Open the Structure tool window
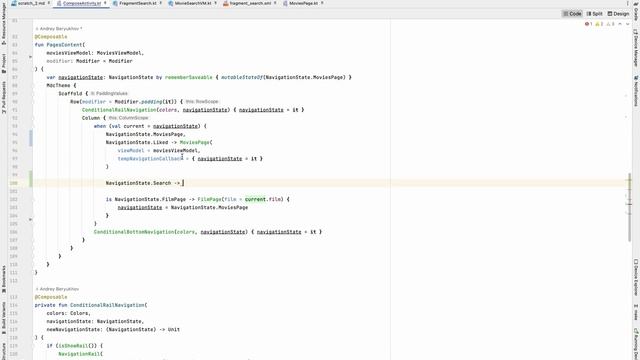Screen dimensions: 640x360 4,351
